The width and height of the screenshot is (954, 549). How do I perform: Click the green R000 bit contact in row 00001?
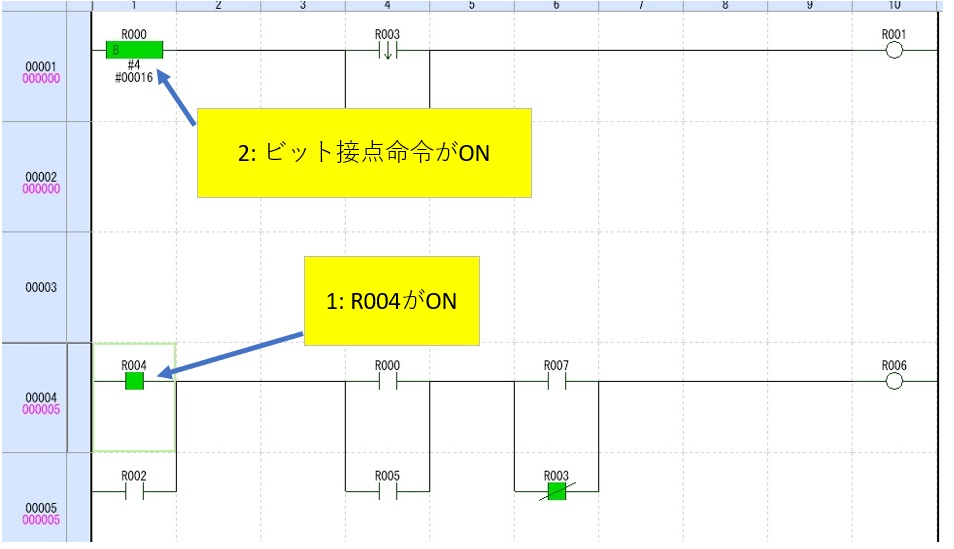133,51
